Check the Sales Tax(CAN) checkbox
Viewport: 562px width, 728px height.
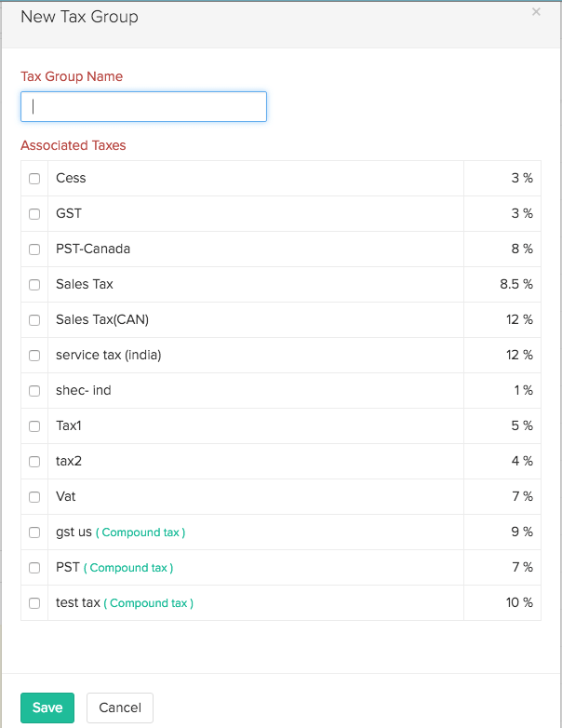34,320
